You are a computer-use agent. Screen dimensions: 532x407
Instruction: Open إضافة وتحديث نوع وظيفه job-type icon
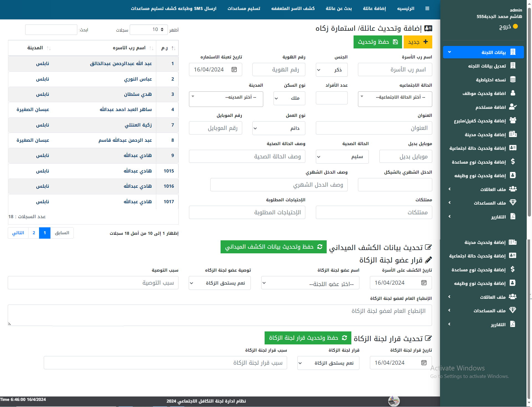pos(513,175)
